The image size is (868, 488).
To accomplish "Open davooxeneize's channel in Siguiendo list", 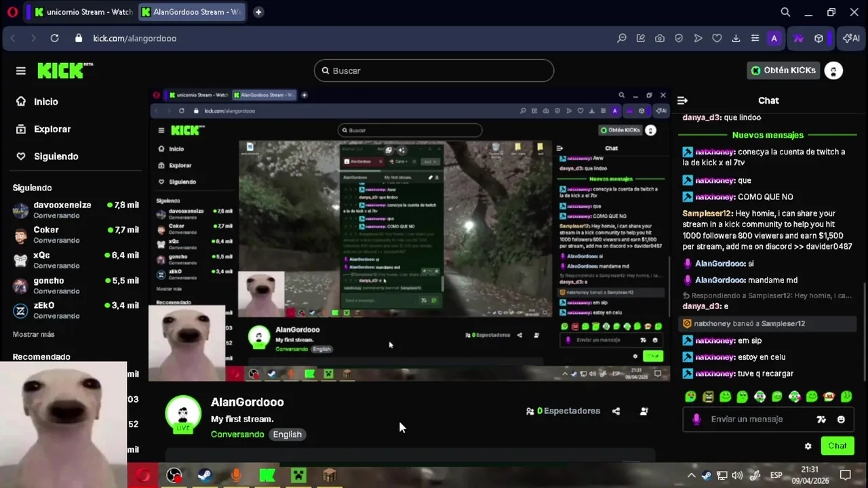I will pyautogui.click(x=76, y=209).
